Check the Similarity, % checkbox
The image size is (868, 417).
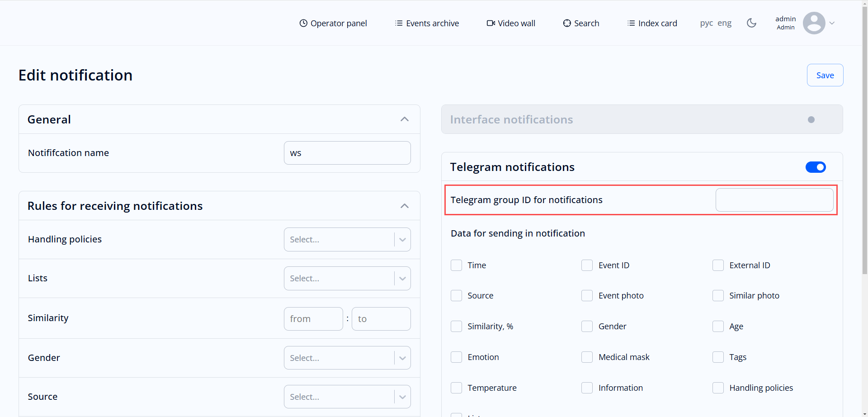pos(457,326)
